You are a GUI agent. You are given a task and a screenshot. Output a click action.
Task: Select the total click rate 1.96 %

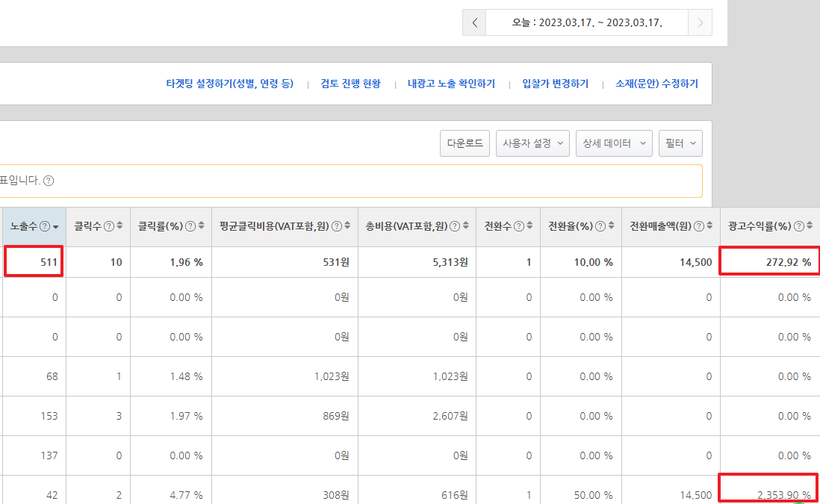(186, 262)
